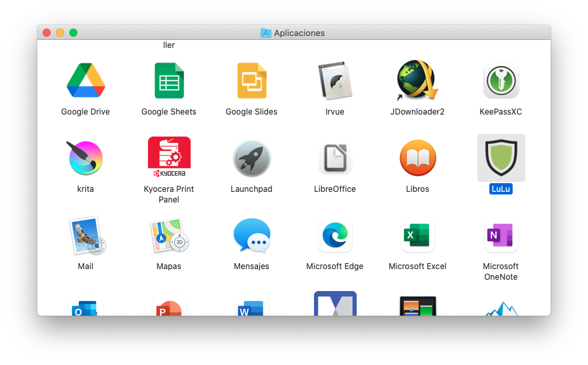This screenshot has height=365, width=588.
Task: Click the "Launchpad" label
Action: point(251,189)
